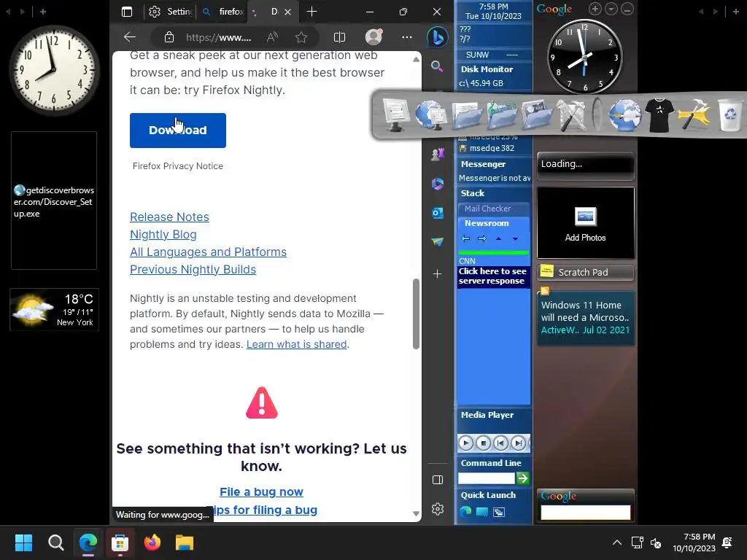Open the Scratch Pad gadget

[586, 273]
